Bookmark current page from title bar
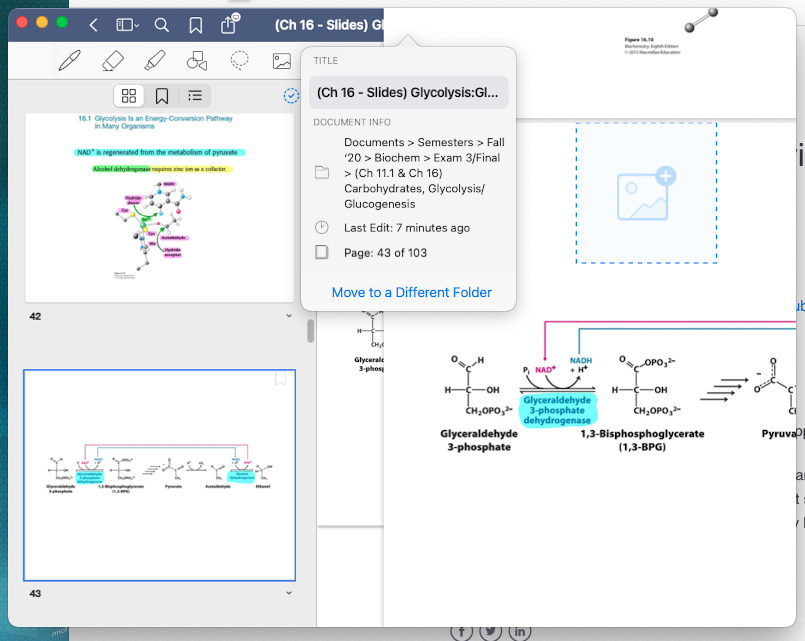The width and height of the screenshot is (805, 641). pyautogui.click(x=196, y=25)
